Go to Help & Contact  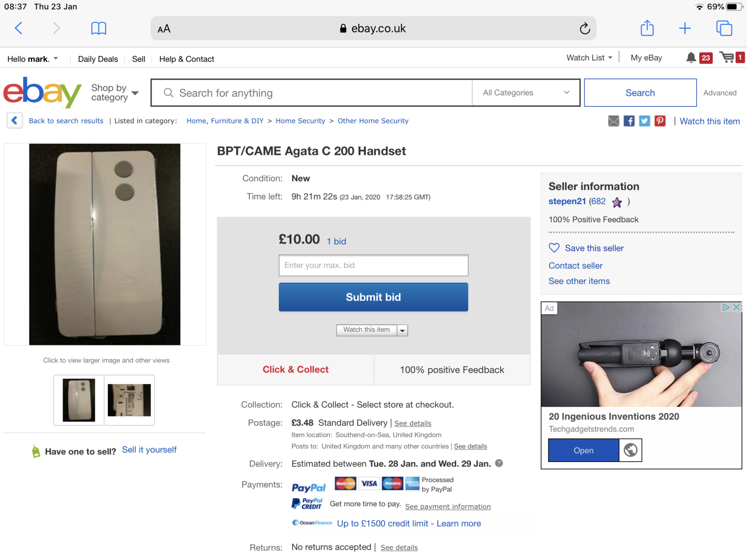coord(187,59)
